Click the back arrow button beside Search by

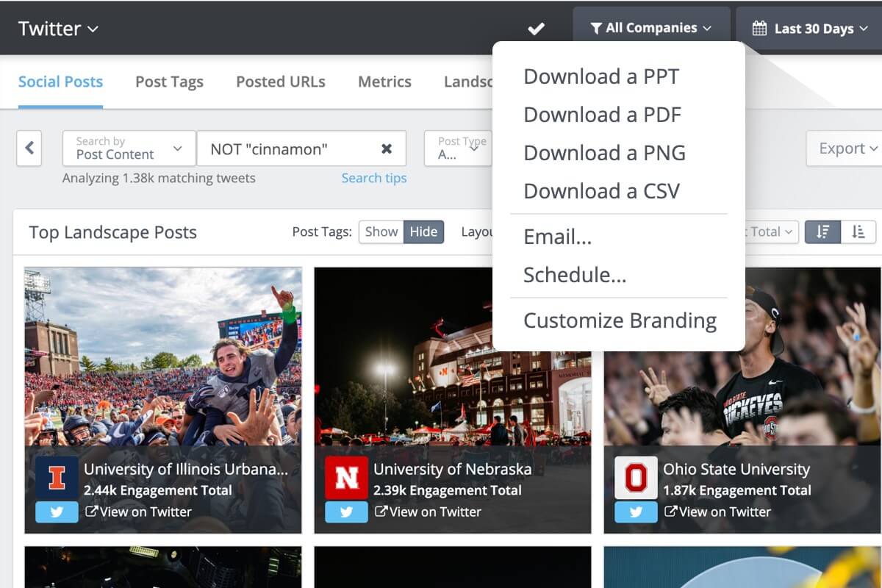29,148
